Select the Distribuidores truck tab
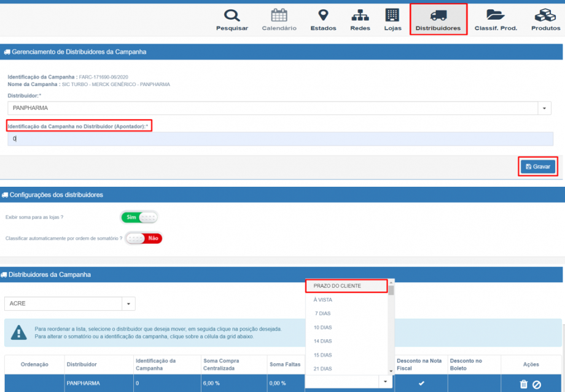The height and width of the screenshot is (392, 565). tap(438, 20)
